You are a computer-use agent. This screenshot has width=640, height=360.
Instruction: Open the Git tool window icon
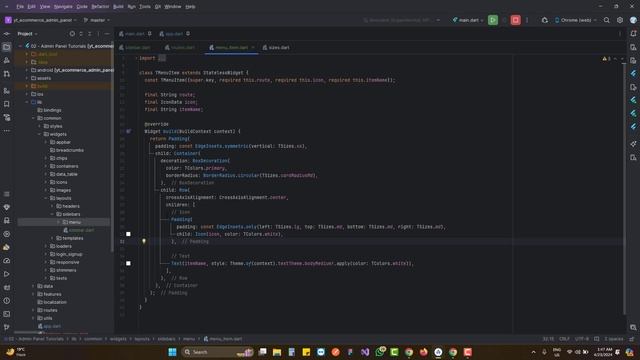click(7, 327)
